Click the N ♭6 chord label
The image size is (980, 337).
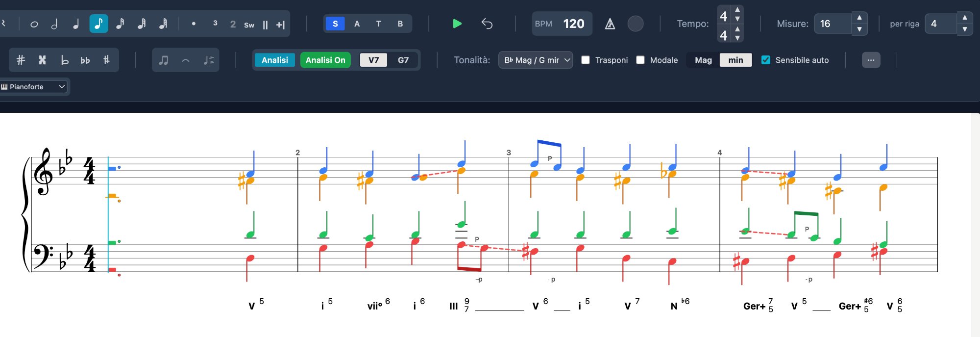[680, 305]
